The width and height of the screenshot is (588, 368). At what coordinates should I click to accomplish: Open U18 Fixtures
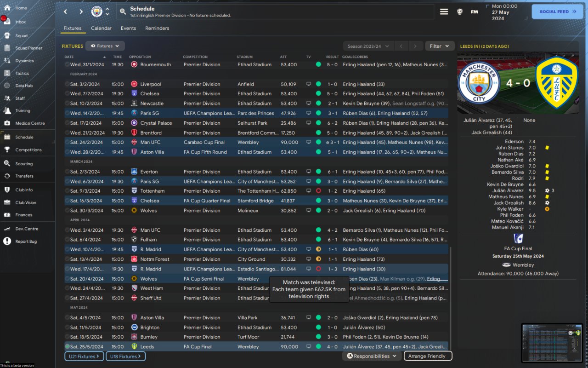point(126,356)
